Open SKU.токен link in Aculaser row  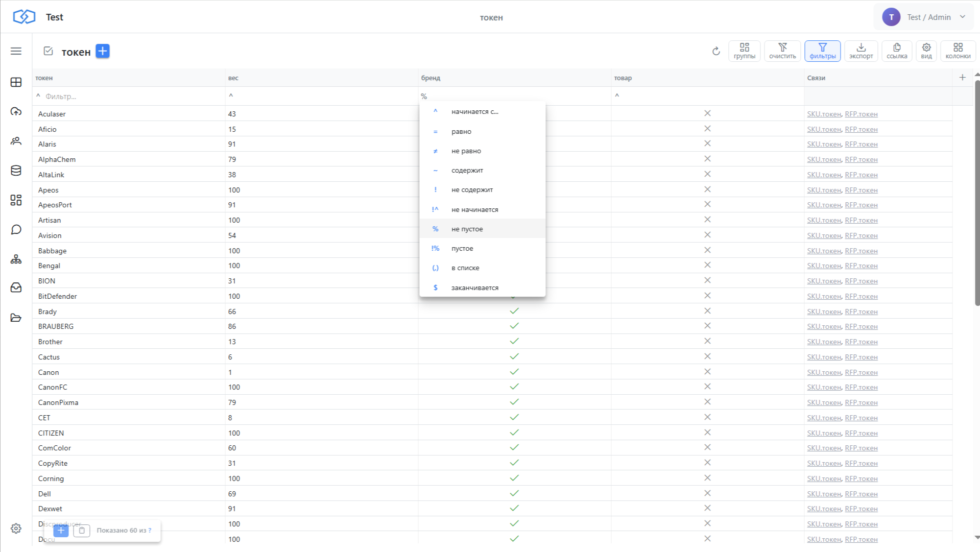pos(824,114)
